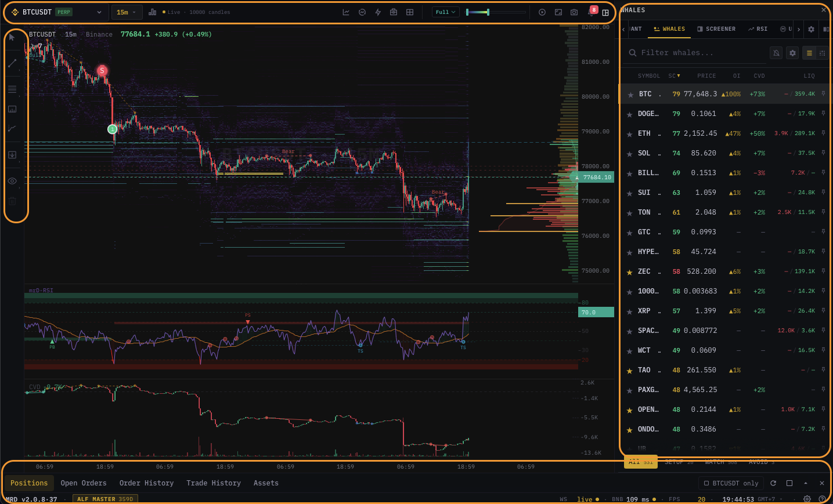The height and width of the screenshot is (504, 833).
Task: Switch to the RSI tab
Action: point(758,29)
